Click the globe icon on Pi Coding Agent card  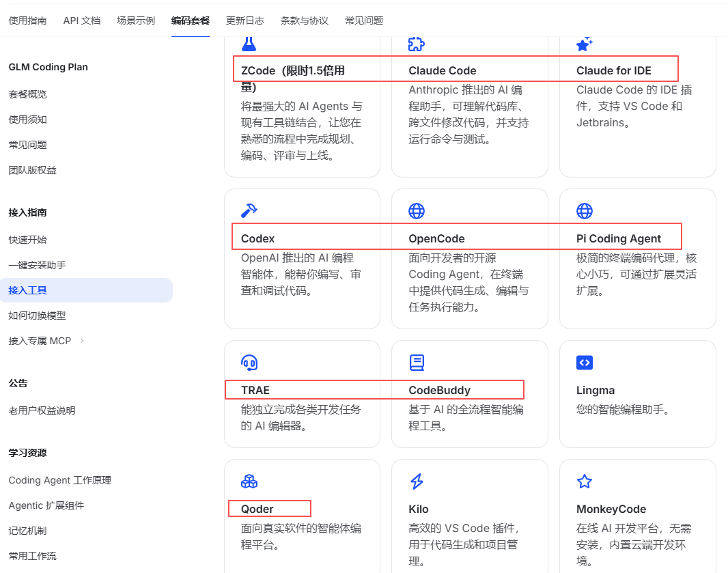585,211
